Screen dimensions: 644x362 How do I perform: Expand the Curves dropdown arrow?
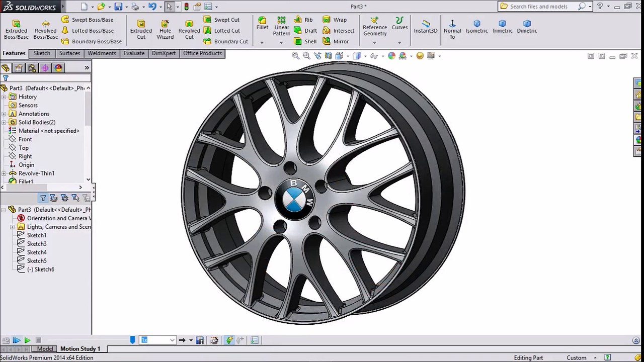point(399,43)
